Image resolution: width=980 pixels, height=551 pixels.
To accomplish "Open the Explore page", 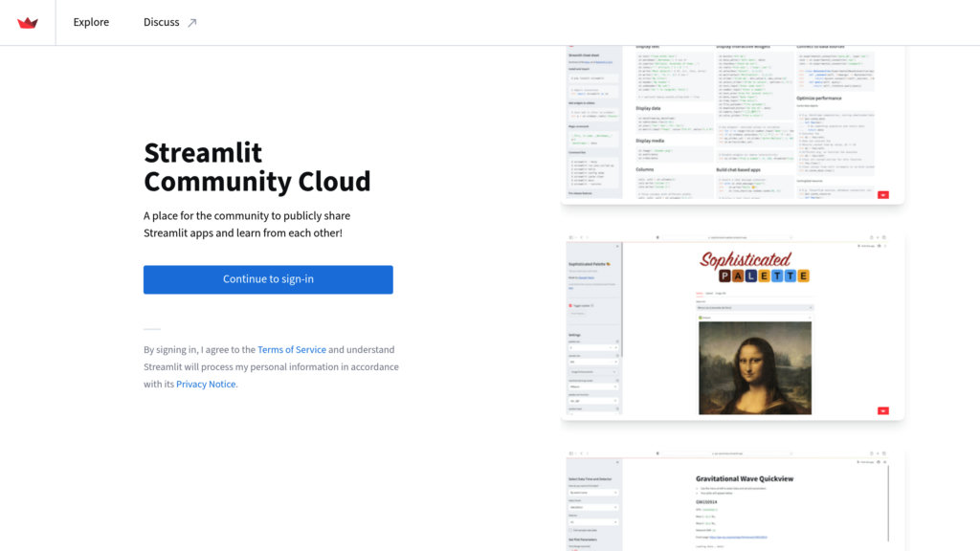I will (x=91, y=22).
